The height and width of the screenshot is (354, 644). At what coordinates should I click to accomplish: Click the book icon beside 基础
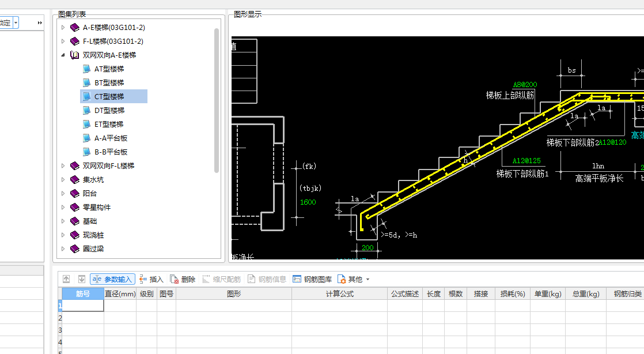(x=75, y=221)
